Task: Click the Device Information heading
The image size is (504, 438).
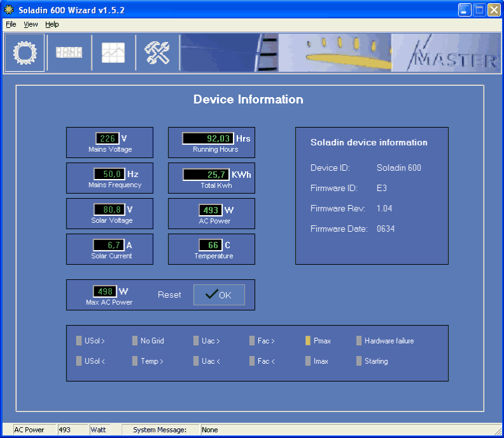Action: coord(248,99)
